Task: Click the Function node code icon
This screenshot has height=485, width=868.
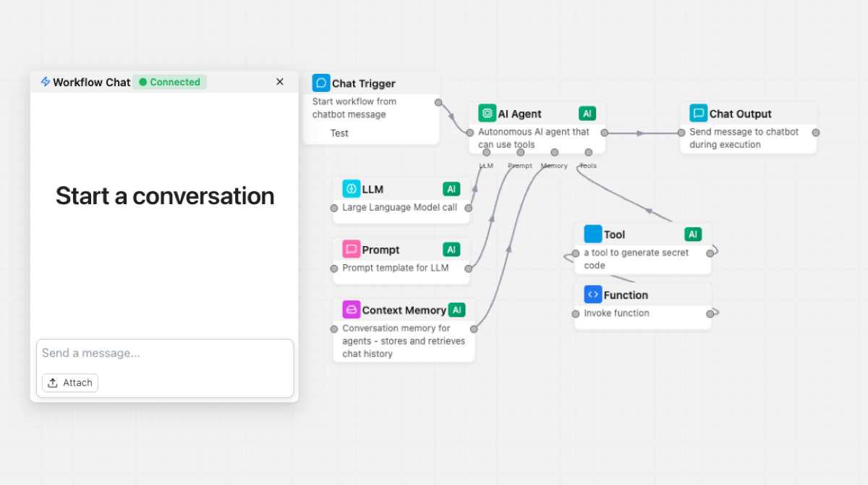Action: (592, 294)
